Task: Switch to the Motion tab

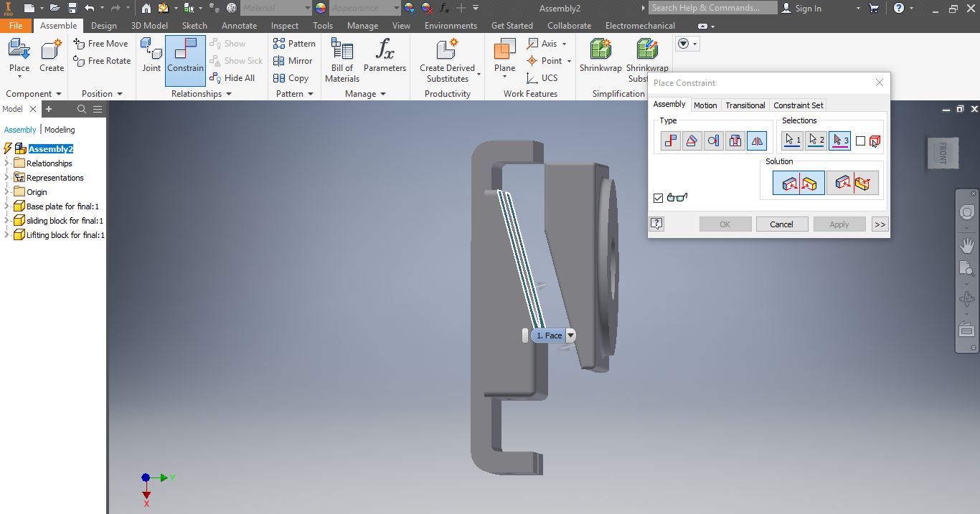Action: click(x=705, y=105)
